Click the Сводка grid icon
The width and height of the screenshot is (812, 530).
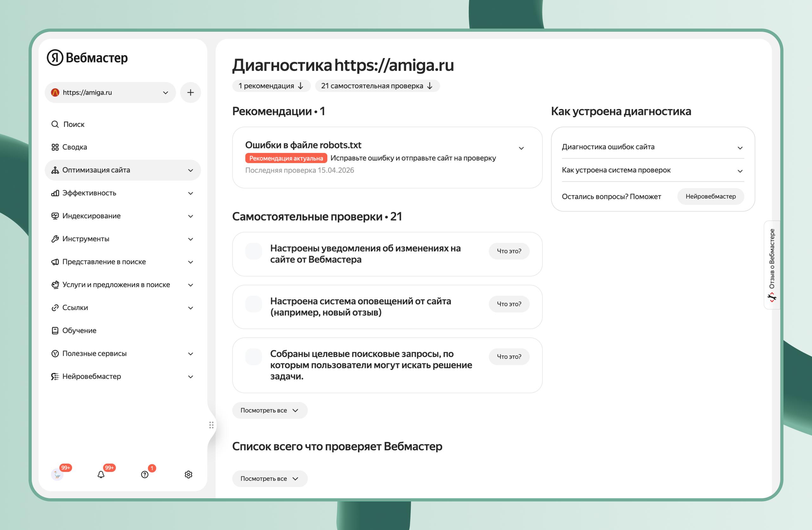click(x=55, y=147)
